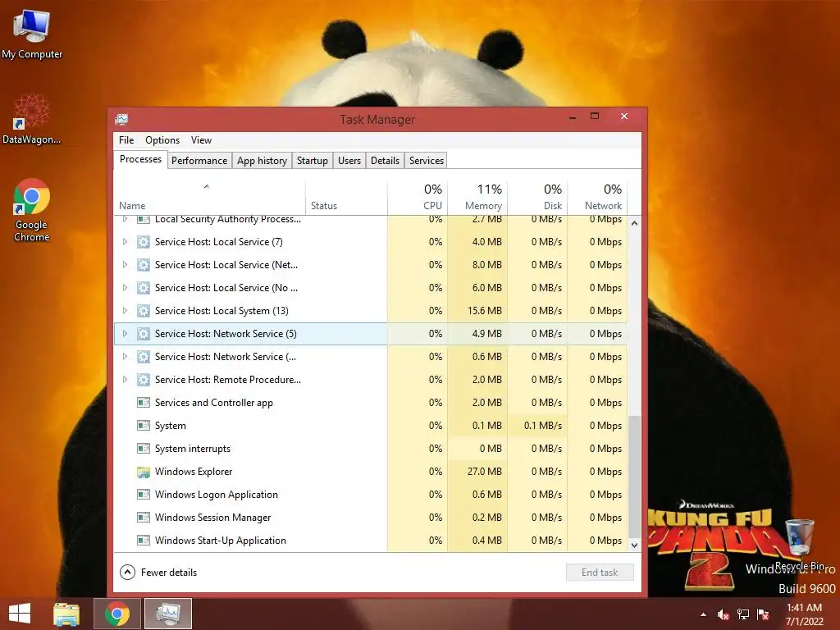Click the scrollbar down arrow
Viewport: 840px width, 630px height.
click(634, 546)
